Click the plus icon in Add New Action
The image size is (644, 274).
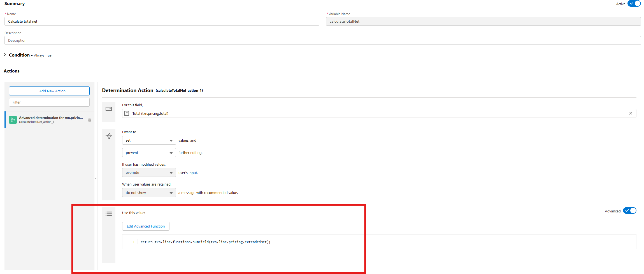35,91
